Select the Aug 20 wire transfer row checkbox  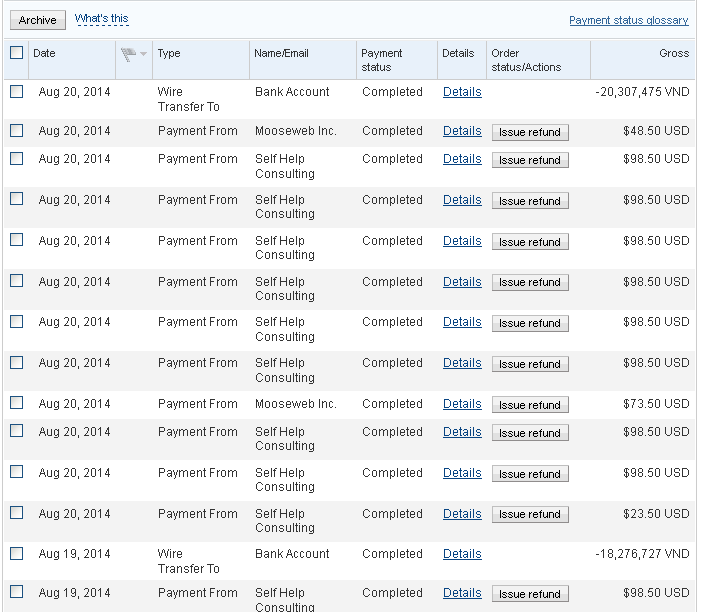click(x=16, y=92)
